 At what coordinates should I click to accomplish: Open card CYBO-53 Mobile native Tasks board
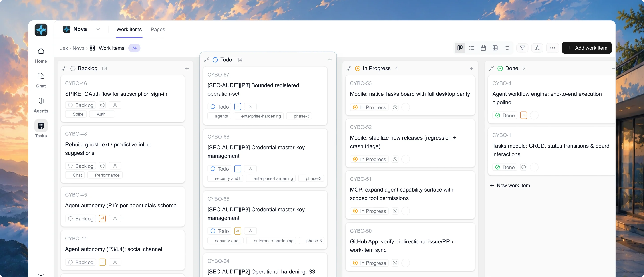410,95
